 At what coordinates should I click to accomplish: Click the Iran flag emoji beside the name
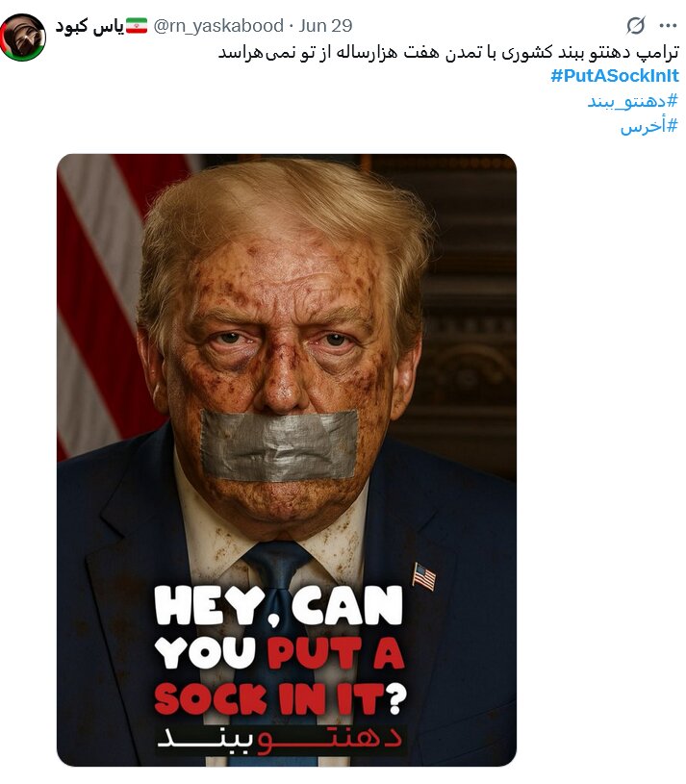coord(137,26)
